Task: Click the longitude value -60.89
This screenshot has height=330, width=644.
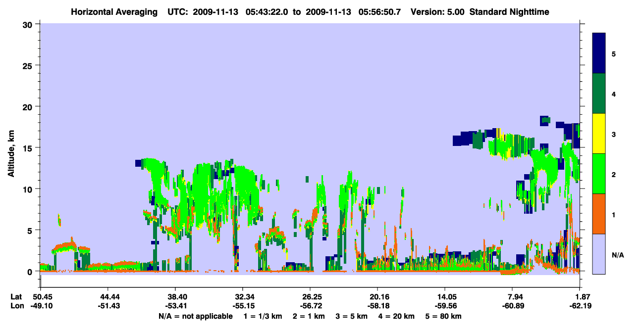Action: click(x=512, y=306)
